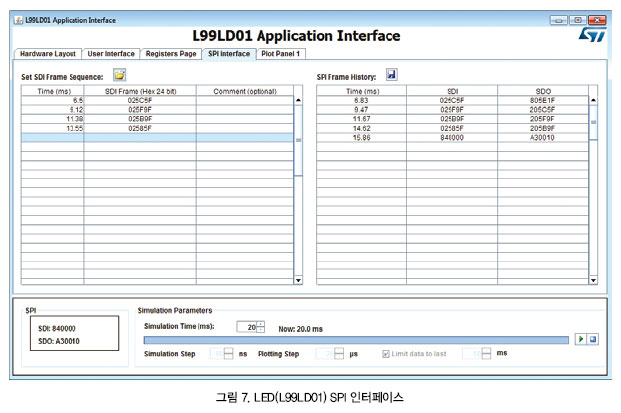Select SDI frame cell 025F9F in sequence table
This screenshot has width=621, height=413.
pyautogui.click(x=140, y=110)
